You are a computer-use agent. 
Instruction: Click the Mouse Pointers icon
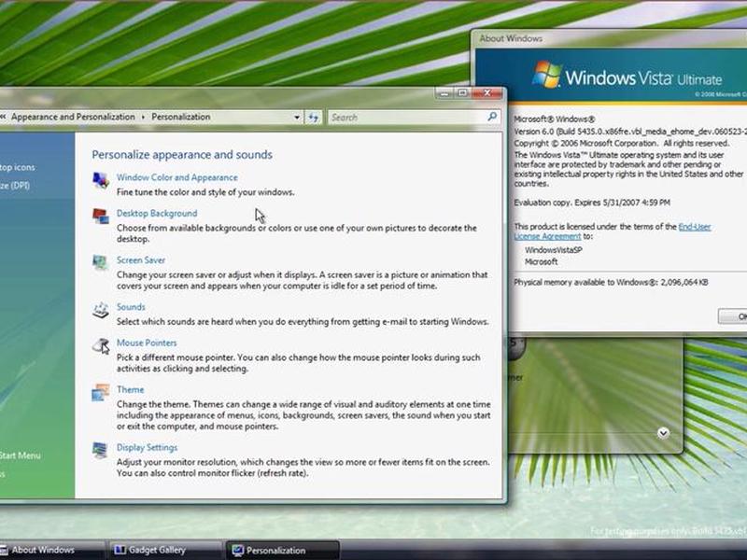coord(101,345)
